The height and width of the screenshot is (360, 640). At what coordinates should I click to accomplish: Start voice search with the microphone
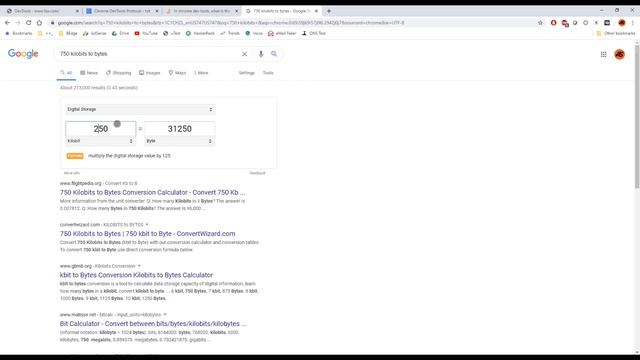pyautogui.click(x=261, y=54)
